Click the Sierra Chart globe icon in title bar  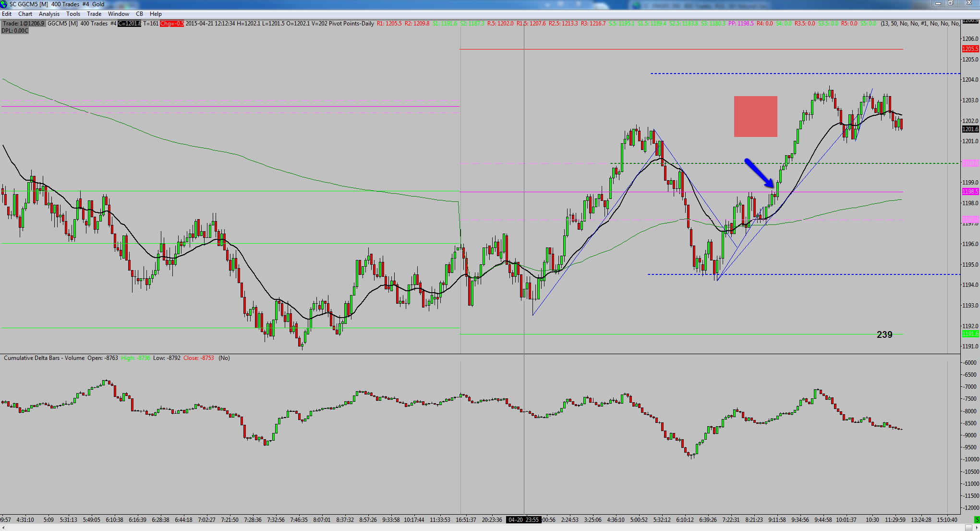[4, 4]
